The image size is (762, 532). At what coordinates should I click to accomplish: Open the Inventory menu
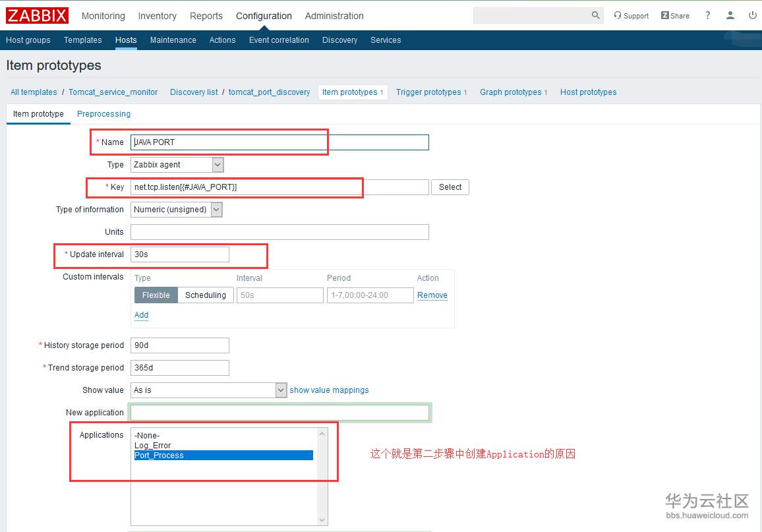[157, 16]
